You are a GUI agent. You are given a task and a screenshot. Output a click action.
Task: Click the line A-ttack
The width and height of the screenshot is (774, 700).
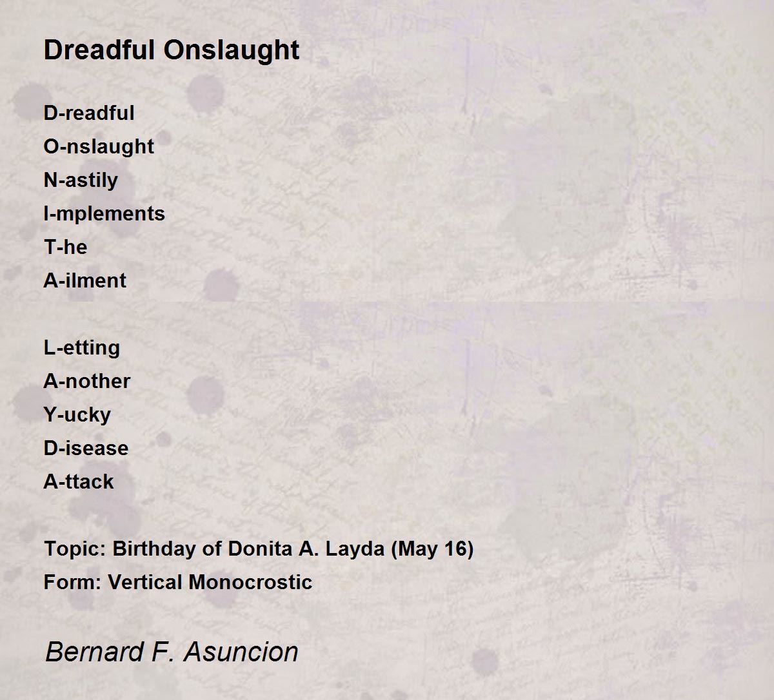click(x=79, y=481)
